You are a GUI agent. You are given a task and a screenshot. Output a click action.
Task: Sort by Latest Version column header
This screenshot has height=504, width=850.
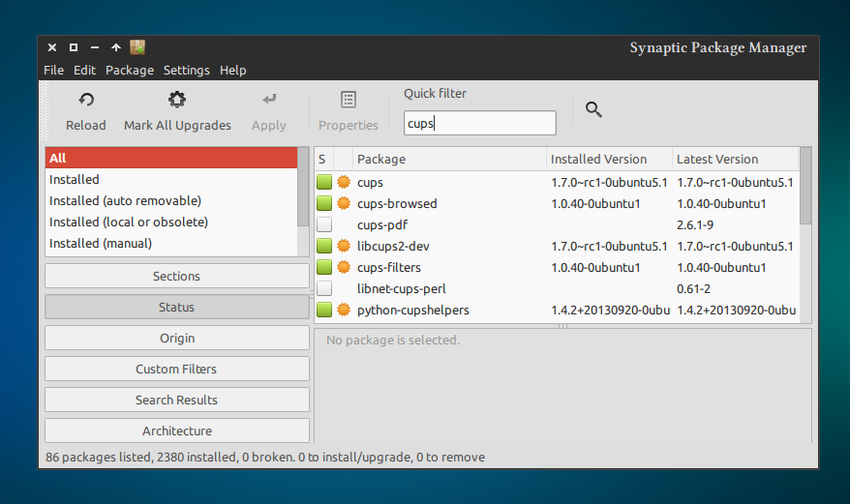tap(735, 159)
